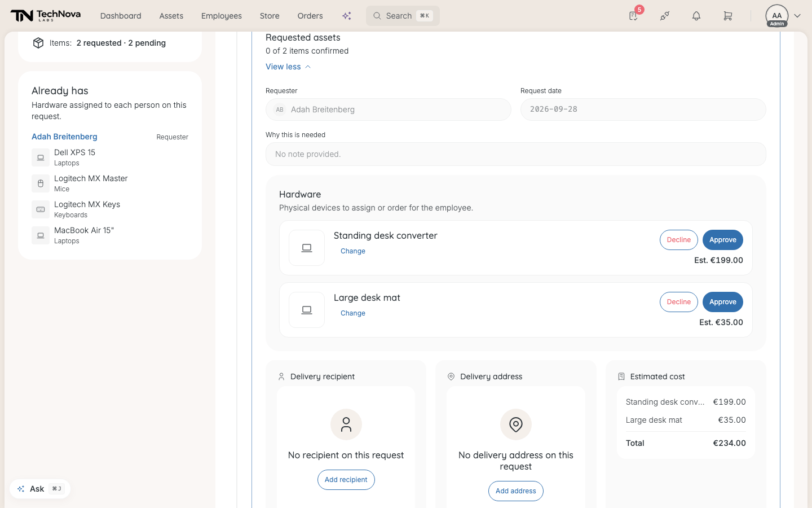Click the AA admin avatar
The height and width of the screenshot is (508, 812).
coord(777,16)
